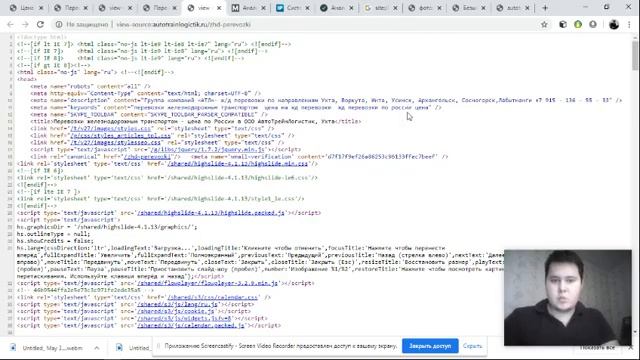Close the 'фото' tab
640x360 pixels.
click(x=439, y=8)
